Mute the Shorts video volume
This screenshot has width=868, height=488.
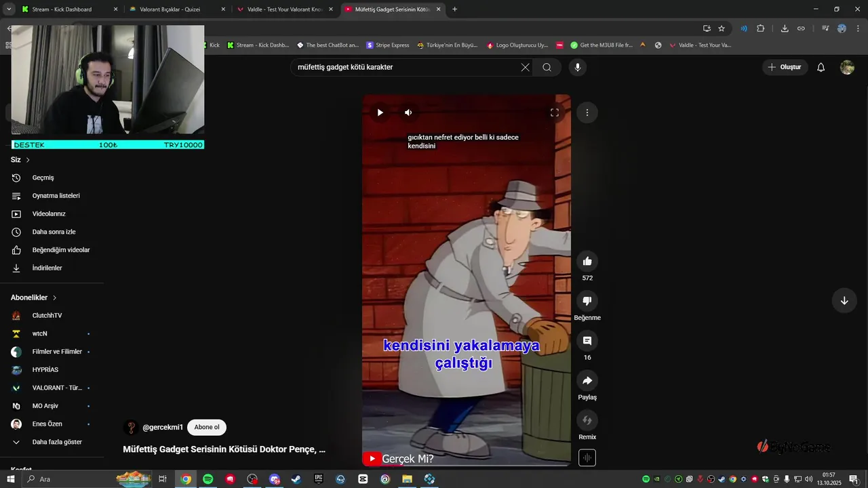(x=408, y=113)
